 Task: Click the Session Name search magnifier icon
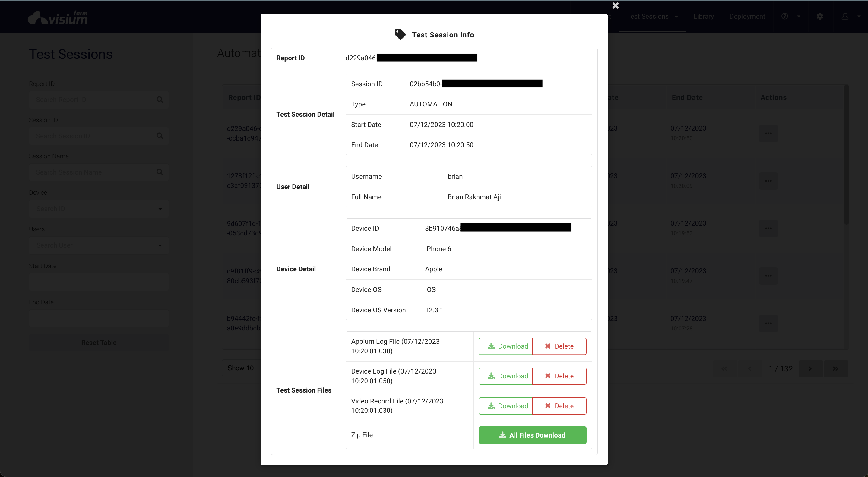tap(160, 172)
